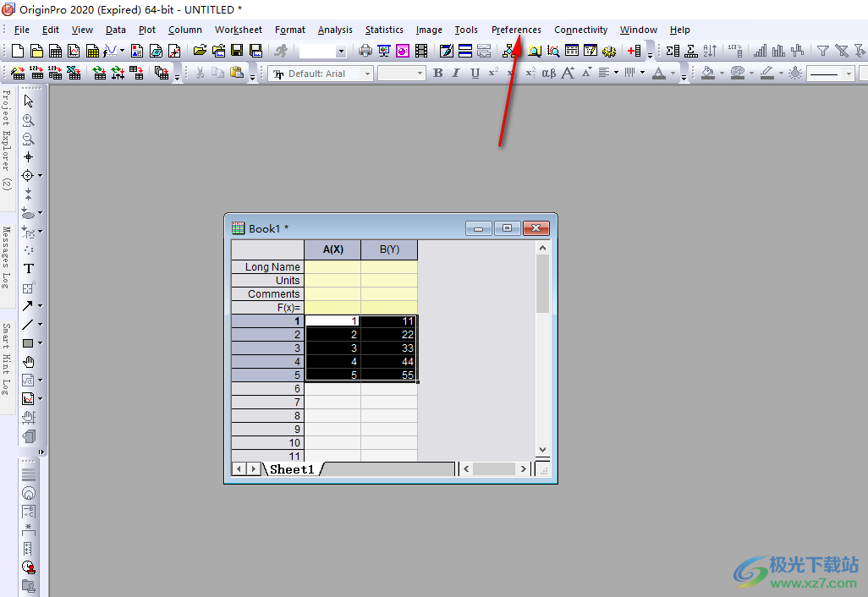This screenshot has width=868, height=597.
Task: Click the cell containing 33
Action: click(389, 348)
